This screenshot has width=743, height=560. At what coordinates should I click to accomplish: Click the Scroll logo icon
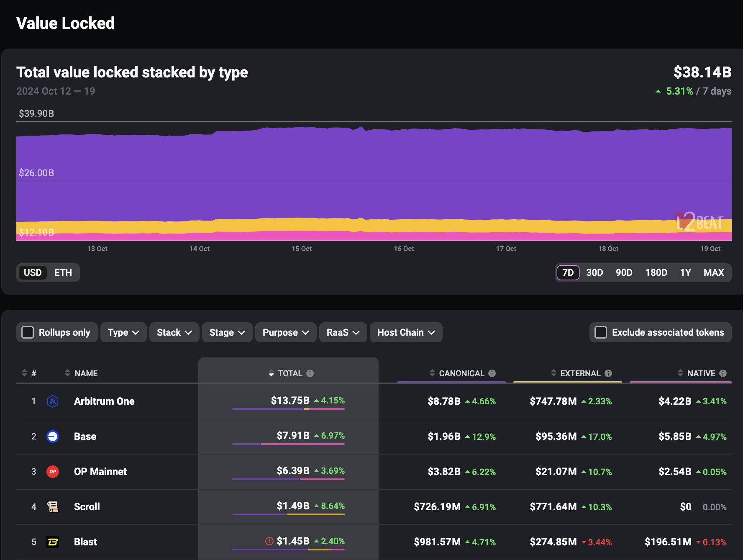pos(53,507)
